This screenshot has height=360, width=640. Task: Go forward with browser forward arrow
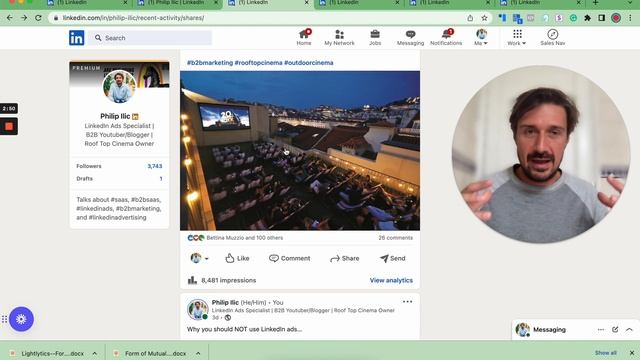point(24,18)
